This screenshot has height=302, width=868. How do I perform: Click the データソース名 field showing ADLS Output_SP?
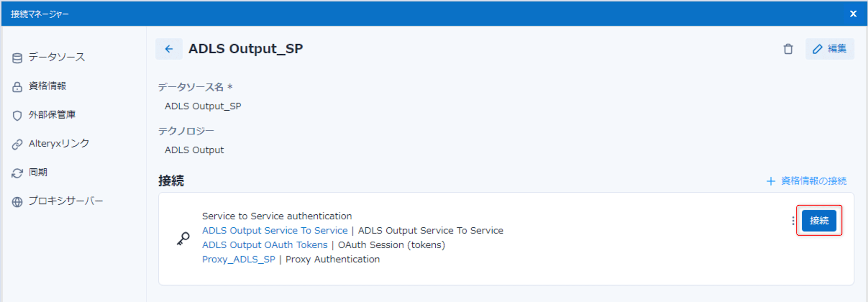tap(203, 105)
